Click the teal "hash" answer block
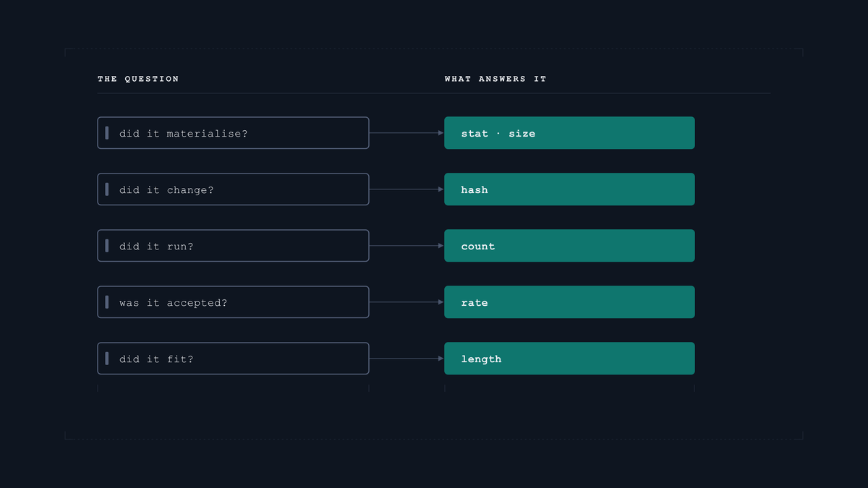The width and height of the screenshot is (868, 488). tap(569, 189)
